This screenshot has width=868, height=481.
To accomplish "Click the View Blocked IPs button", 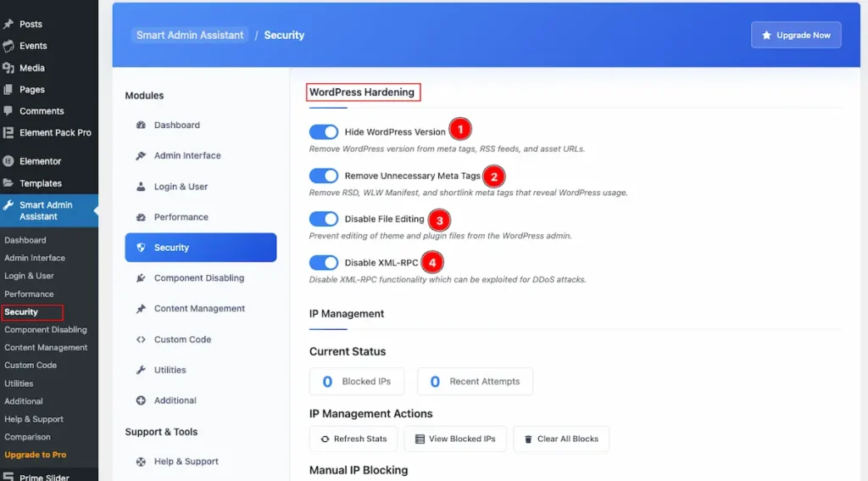I will (x=455, y=439).
